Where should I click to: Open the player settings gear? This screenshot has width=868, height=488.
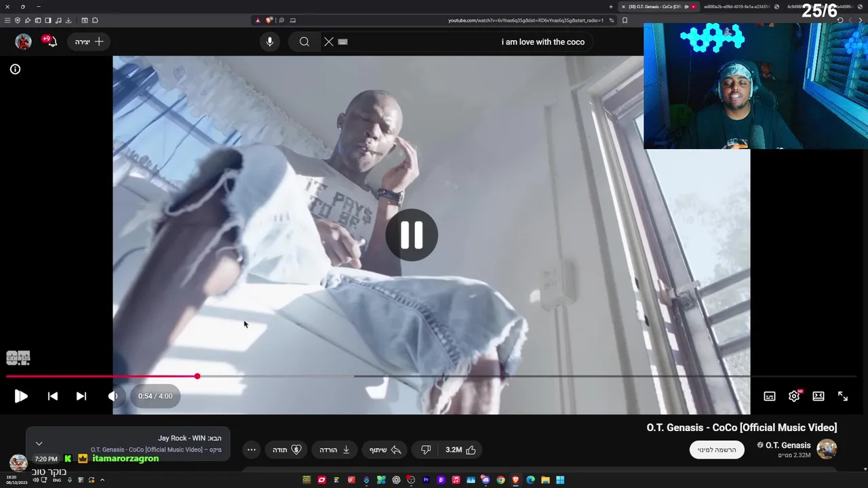point(794,396)
